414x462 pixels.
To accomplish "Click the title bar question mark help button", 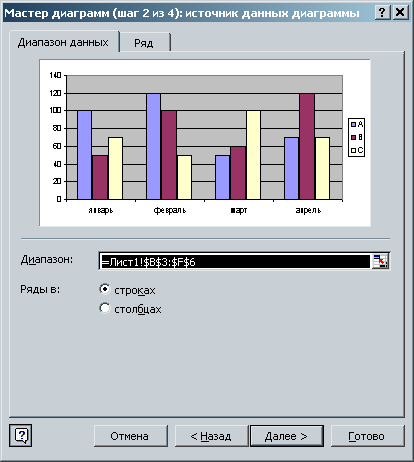I will point(383,13).
